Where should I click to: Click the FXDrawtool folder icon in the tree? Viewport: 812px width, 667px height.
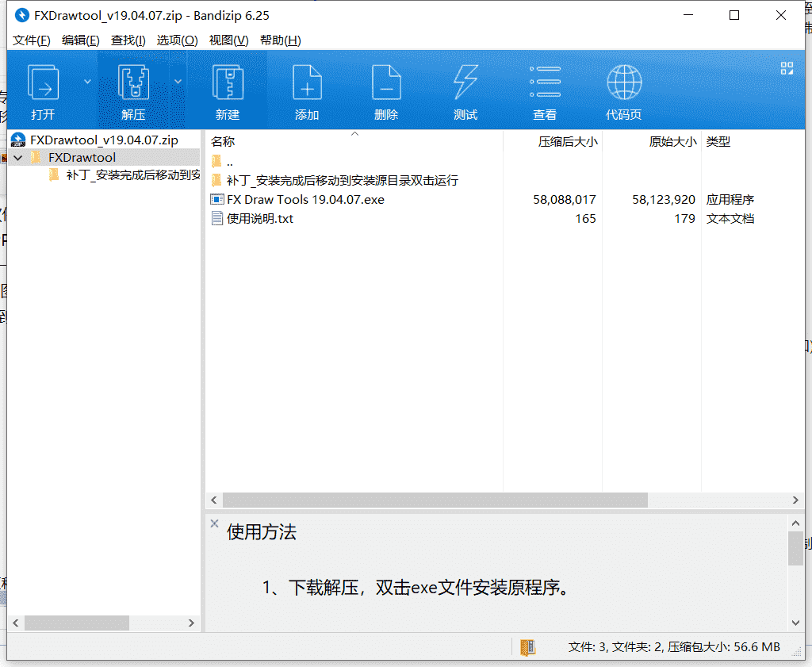point(36,157)
